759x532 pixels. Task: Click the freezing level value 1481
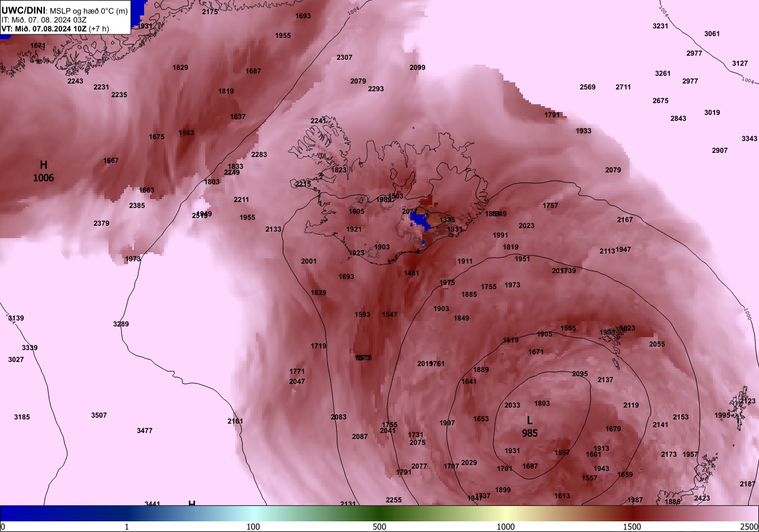(x=412, y=273)
